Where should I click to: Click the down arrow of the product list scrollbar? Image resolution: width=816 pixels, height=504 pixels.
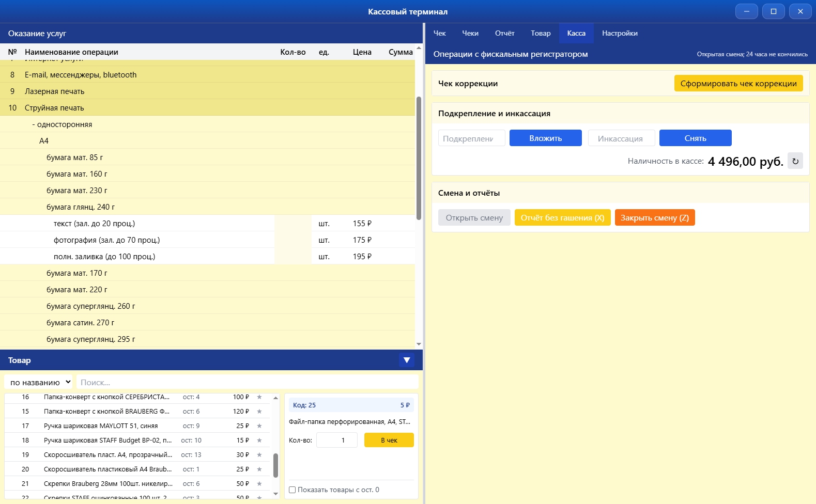coord(275,494)
